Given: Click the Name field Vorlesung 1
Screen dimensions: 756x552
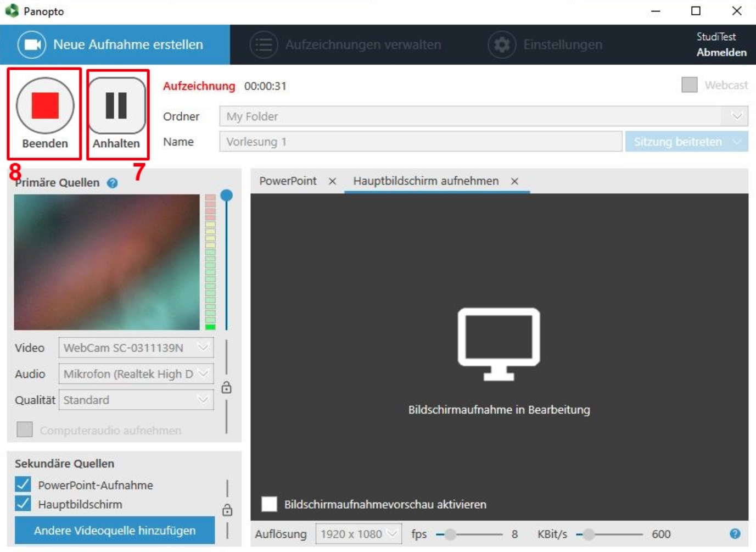Looking at the screenshot, I should pyautogui.click(x=421, y=142).
